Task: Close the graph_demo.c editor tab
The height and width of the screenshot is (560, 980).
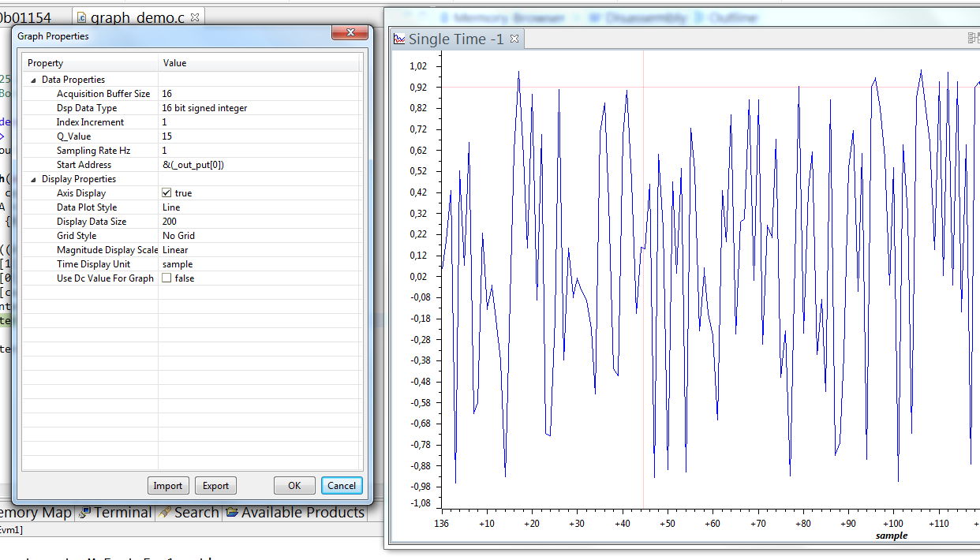Action: [x=196, y=17]
